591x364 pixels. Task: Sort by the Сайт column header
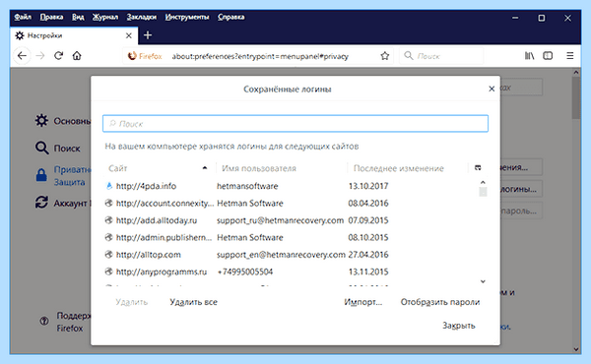tap(159, 168)
